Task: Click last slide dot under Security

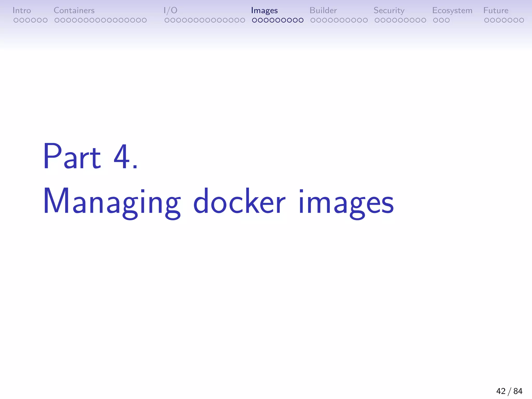Action: pos(423,20)
